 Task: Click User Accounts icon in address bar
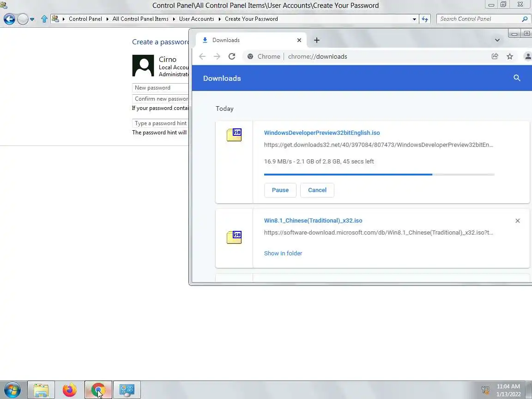(55, 18)
